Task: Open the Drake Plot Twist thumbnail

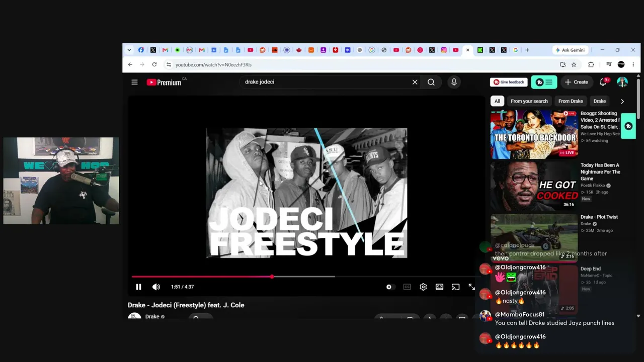Action: (534, 238)
